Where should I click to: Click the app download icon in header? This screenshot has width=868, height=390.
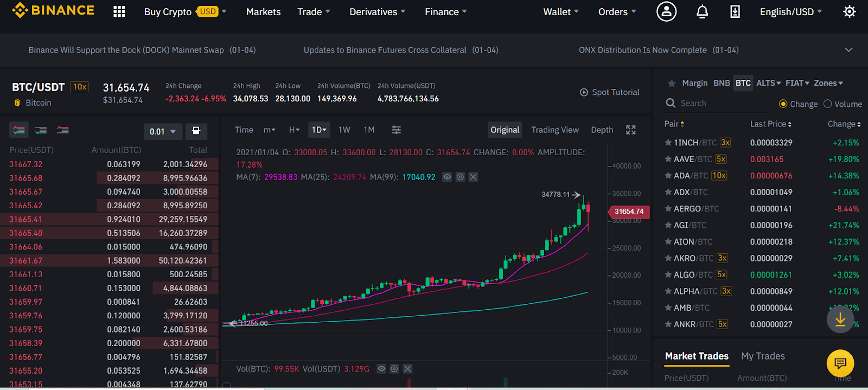click(x=735, y=11)
